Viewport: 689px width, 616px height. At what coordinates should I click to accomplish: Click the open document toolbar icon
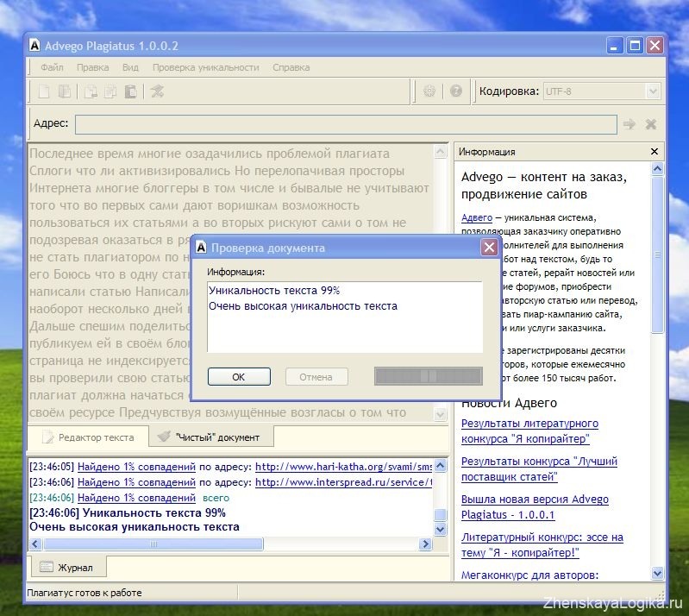(x=65, y=91)
